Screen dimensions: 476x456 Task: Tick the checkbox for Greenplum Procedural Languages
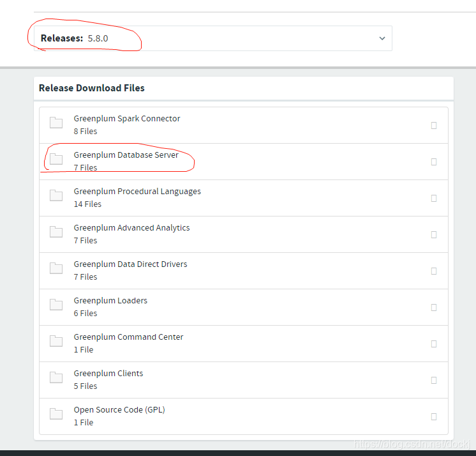(x=434, y=199)
